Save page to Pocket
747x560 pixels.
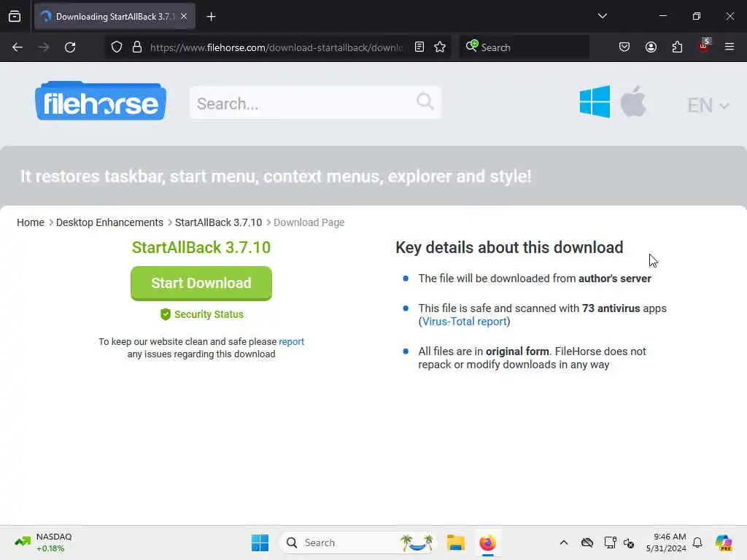(x=624, y=47)
